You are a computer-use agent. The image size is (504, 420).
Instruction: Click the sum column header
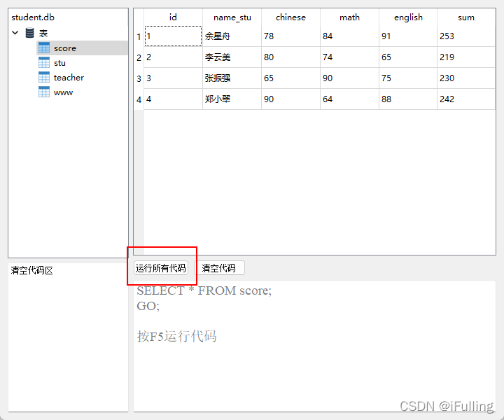(x=466, y=17)
